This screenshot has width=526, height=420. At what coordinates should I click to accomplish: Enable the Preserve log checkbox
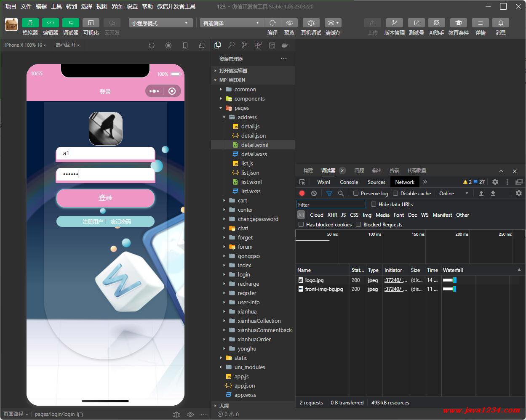click(356, 193)
